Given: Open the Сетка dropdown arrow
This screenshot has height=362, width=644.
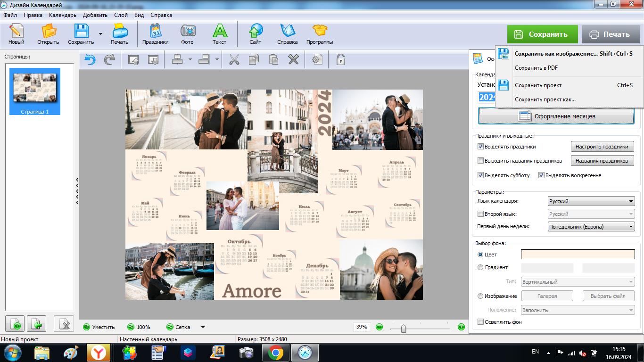Looking at the screenshot, I should pos(203,327).
